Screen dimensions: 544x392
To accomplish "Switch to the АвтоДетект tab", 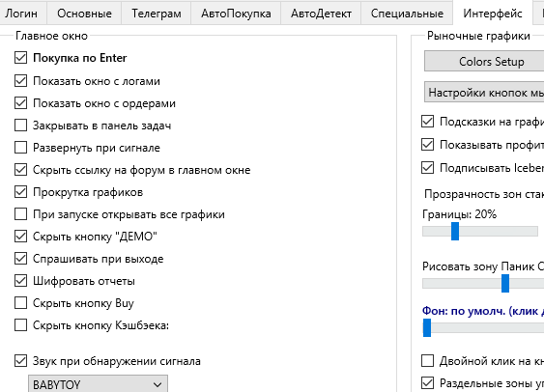I will (x=321, y=14).
